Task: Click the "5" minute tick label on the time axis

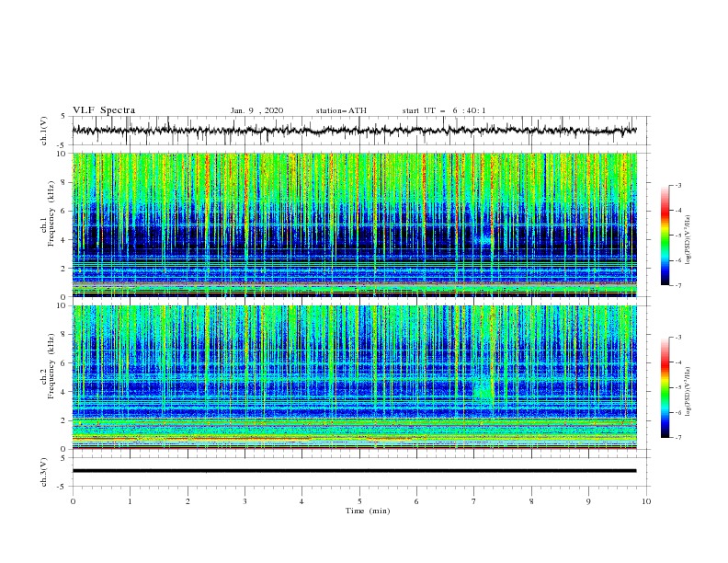Action: pos(359,501)
